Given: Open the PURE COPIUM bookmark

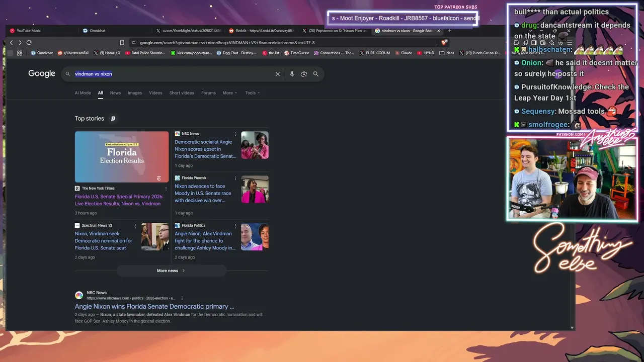Looking at the screenshot, I should click(374, 53).
